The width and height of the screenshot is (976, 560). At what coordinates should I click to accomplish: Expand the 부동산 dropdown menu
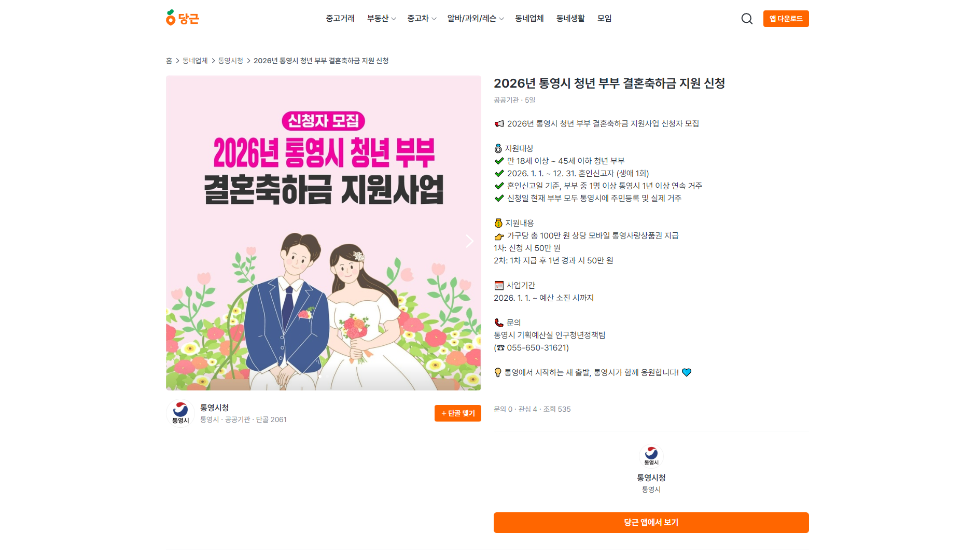pos(381,19)
